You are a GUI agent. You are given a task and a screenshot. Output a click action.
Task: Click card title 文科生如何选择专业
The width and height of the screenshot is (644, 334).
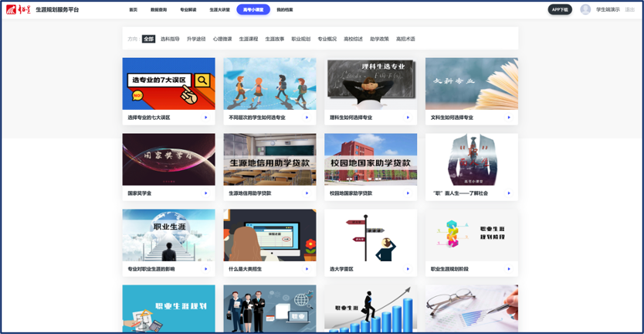(x=452, y=118)
